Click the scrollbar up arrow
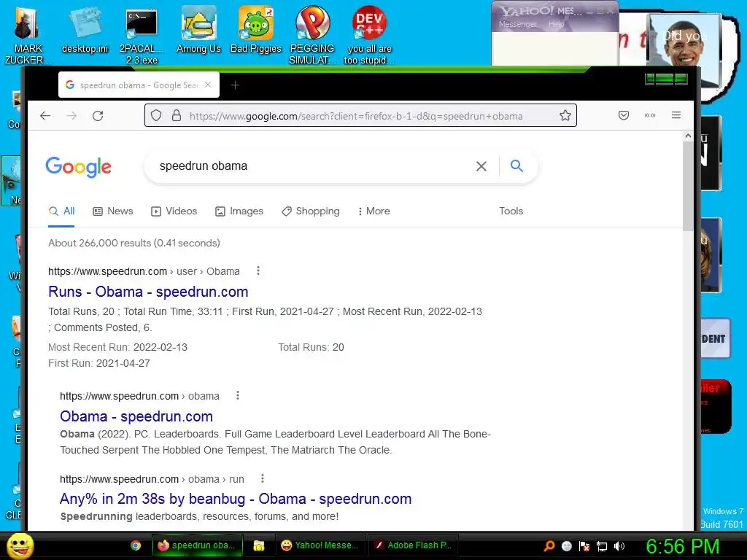Image resolution: width=747 pixels, height=560 pixels. point(688,136)
